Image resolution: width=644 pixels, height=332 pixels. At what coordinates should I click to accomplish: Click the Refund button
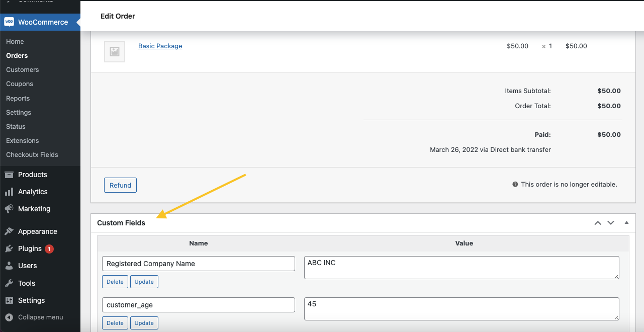click(120, 185)
